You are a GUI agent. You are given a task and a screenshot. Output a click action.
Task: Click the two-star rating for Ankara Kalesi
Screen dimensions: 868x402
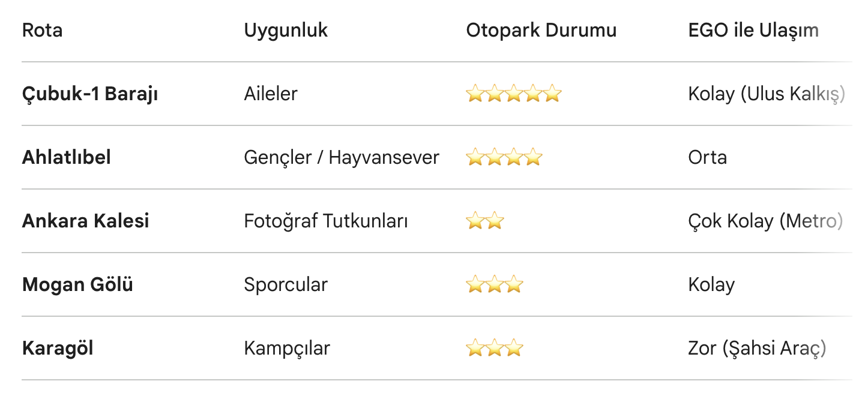coord(484,221)
